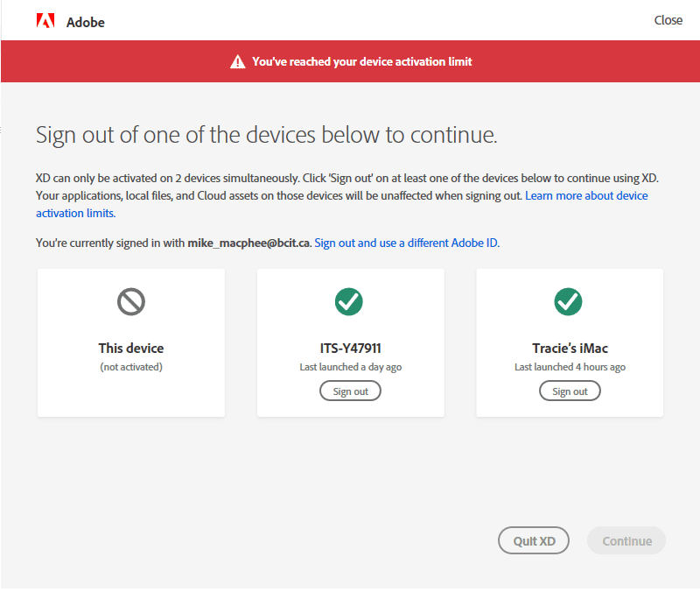
Task: Click the 'You've reached your device activation limit' banner text
Action: click(361, 61)
